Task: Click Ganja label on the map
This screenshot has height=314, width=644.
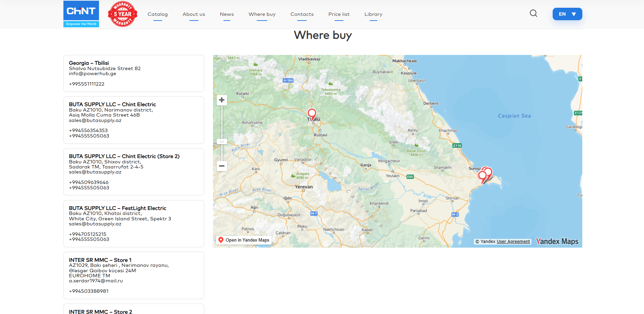Action: pyautogui.click(x=366, y=165)
